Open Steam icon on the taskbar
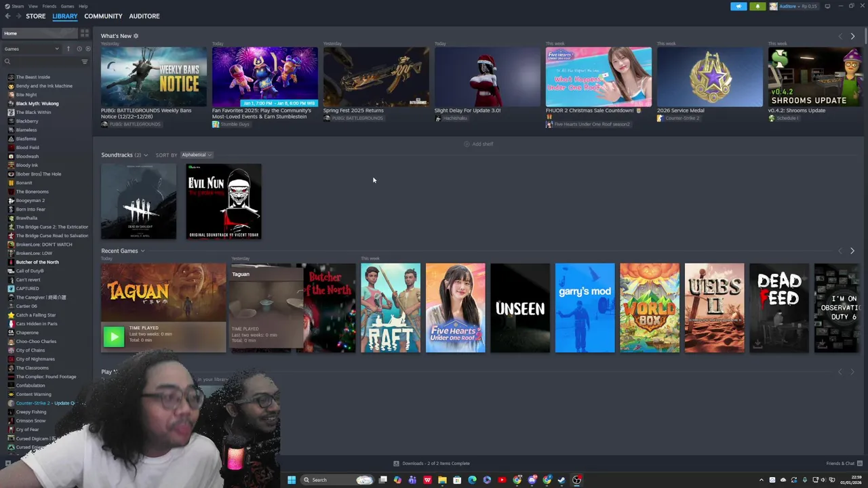The image size is (868, 488). [x=561, y=480]
